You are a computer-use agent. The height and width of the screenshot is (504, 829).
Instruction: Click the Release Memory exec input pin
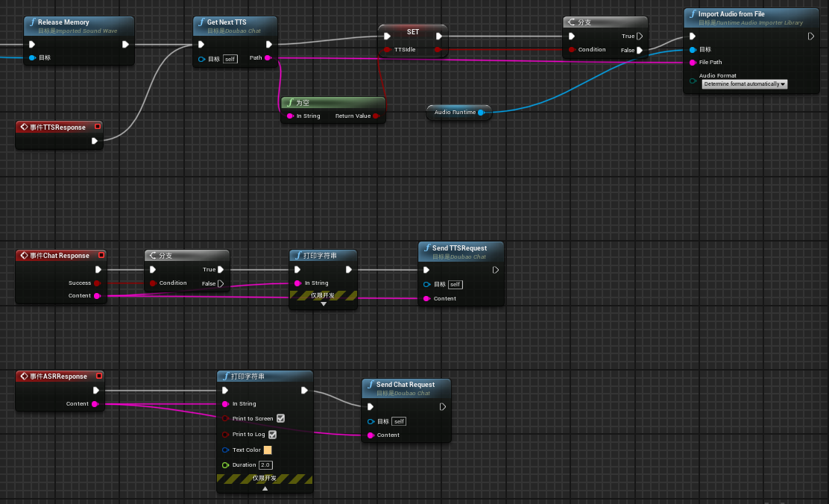[x=32, y=45]
